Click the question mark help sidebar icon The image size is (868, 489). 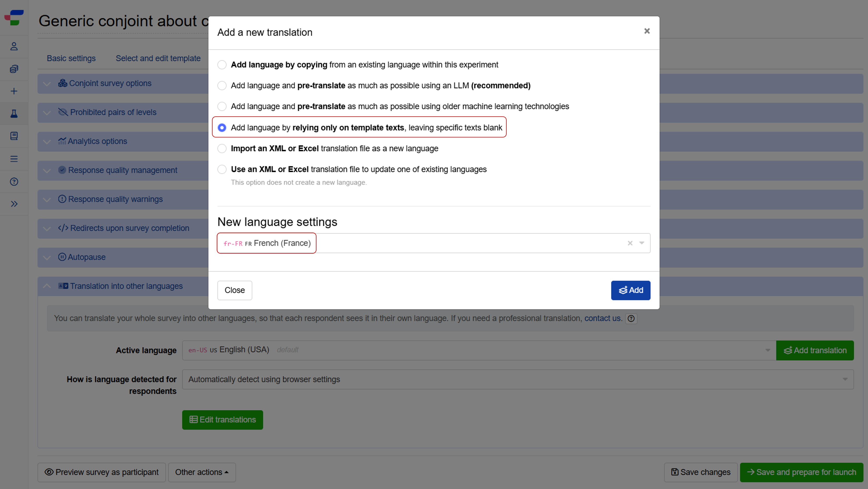[14, 182]
